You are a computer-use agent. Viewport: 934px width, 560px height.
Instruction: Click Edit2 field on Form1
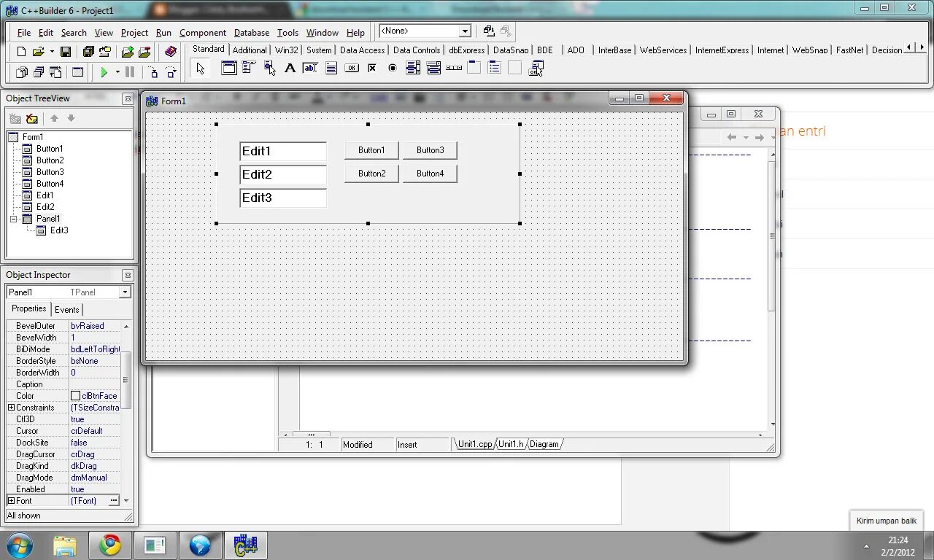coord(283,174)
